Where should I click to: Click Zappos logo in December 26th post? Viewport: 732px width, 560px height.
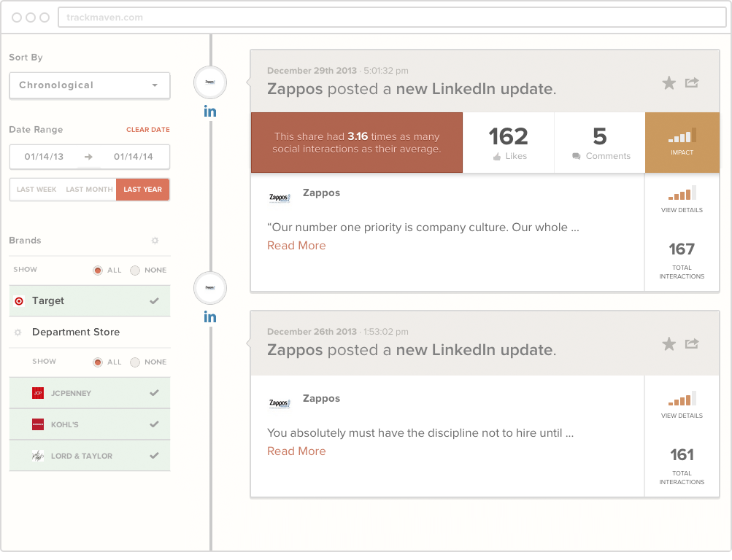tap(280, 403)
